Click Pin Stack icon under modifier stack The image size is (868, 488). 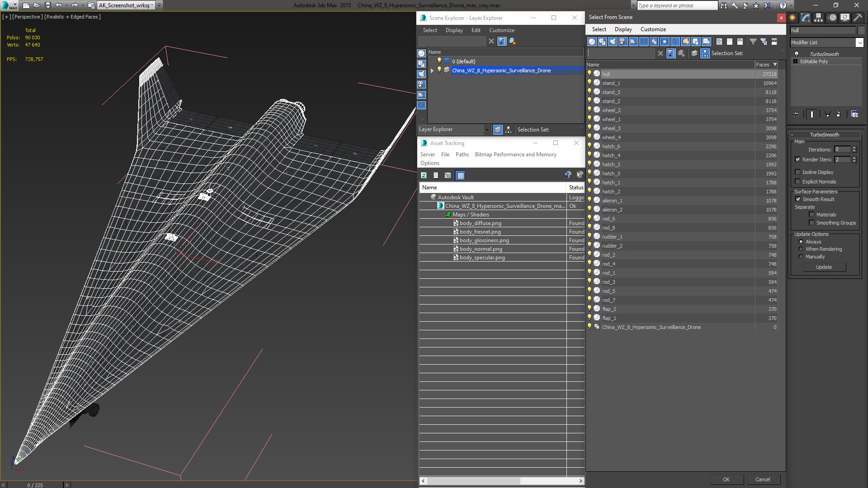(796, 114)
